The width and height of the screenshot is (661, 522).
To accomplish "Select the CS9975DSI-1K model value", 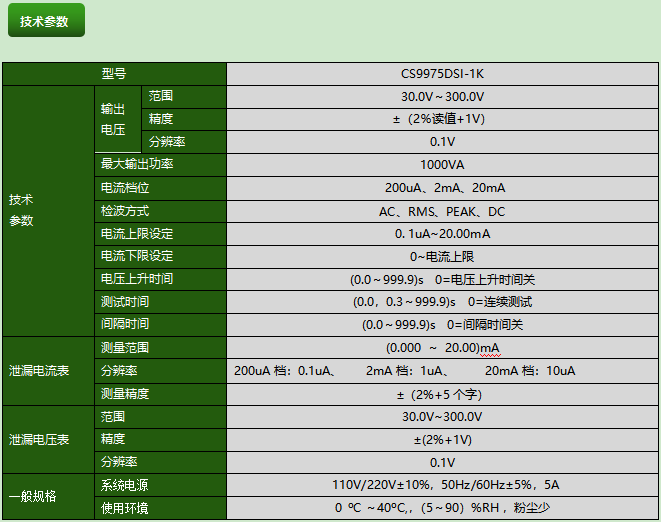I will click(x=442, y=73).
